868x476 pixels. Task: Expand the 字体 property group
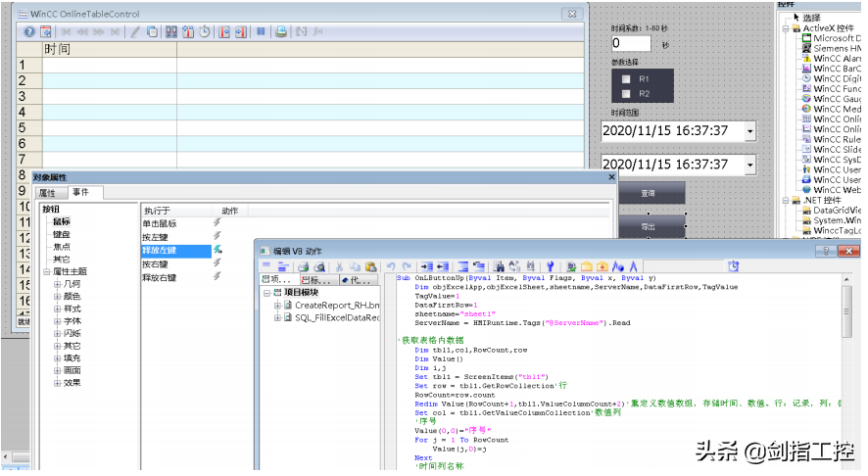pos(58,320)
